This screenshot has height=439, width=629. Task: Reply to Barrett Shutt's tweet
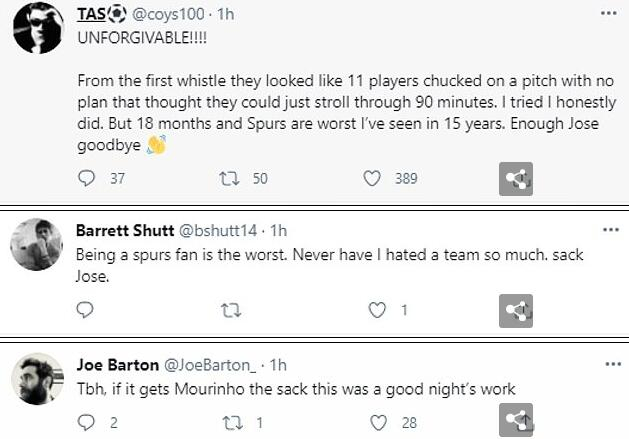[x=86, y=310]
